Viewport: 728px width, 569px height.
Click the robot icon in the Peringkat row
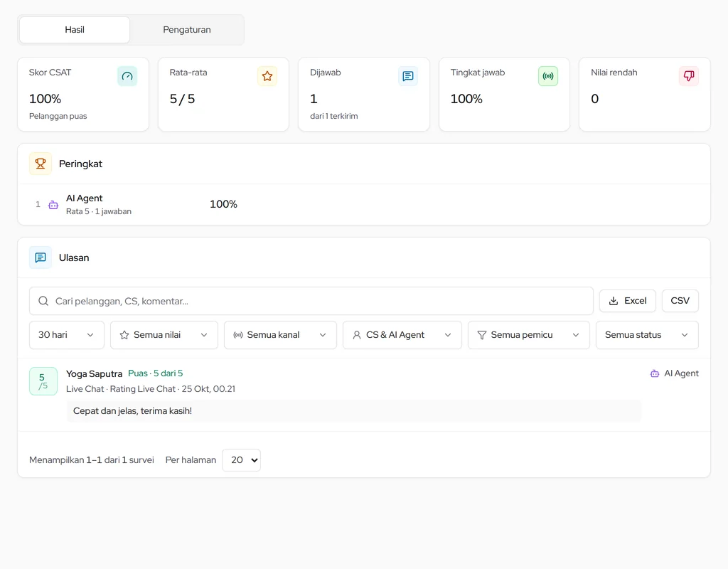tap(53, 205)
